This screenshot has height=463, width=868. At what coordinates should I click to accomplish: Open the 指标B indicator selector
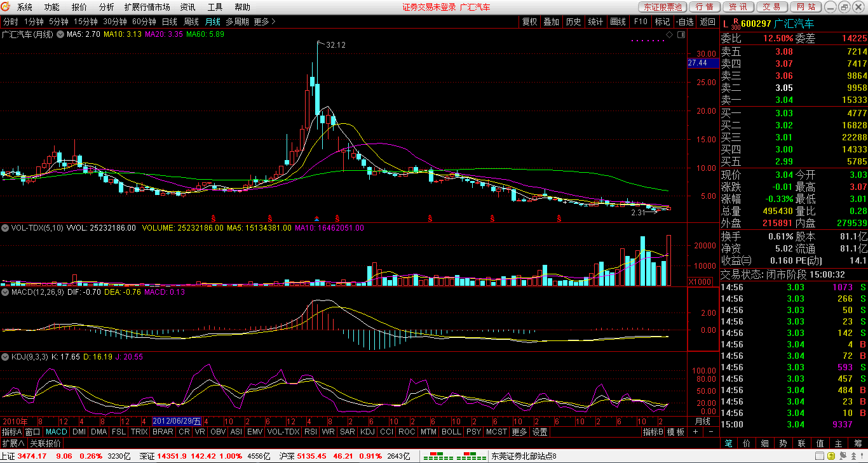click(x=653, y=432)
